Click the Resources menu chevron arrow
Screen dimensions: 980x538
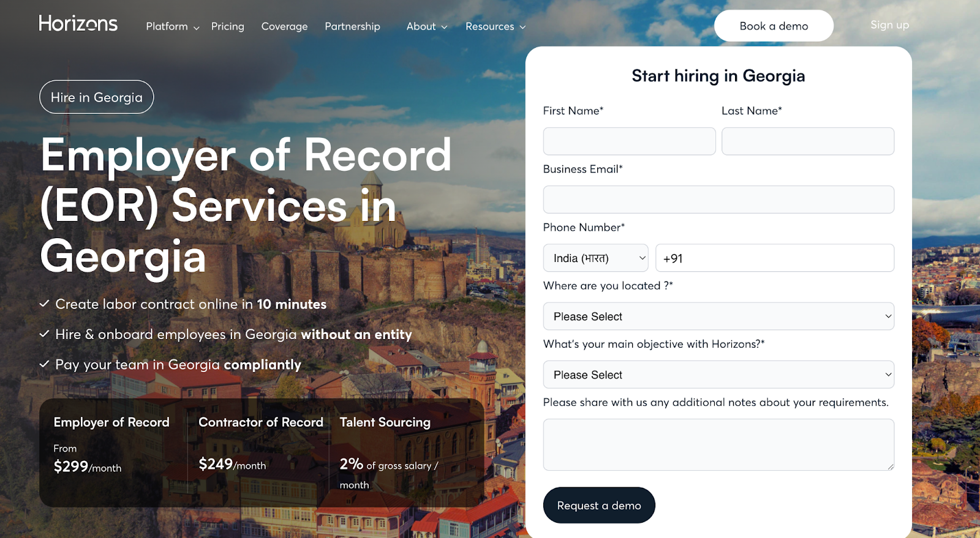tap(522, 27)
